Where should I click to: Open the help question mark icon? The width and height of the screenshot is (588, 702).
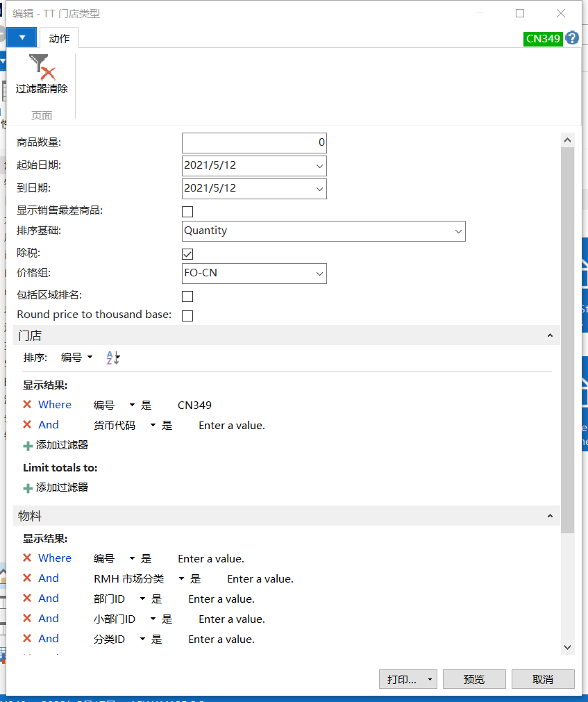(572, 38)
